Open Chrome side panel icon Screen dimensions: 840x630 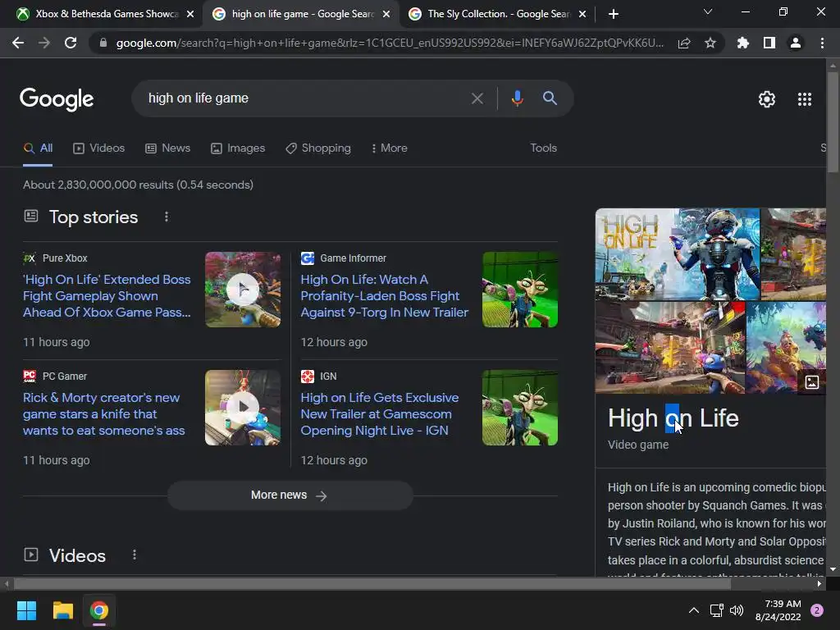click(769, 43)
